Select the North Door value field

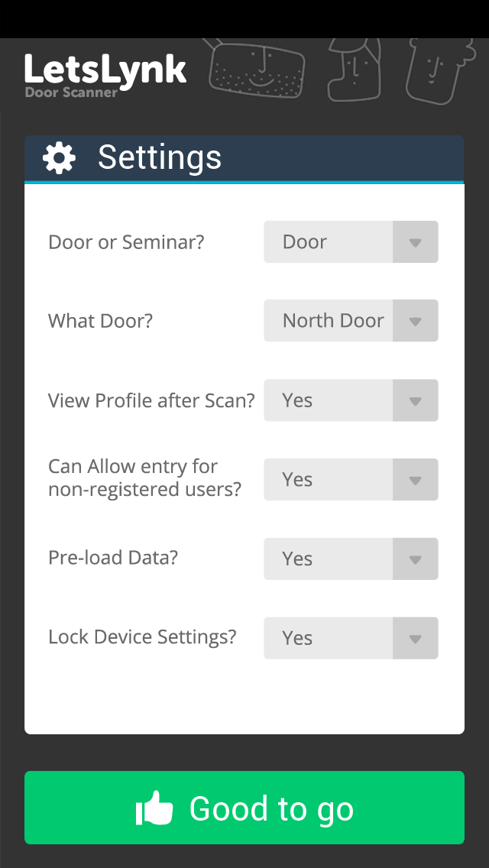tap(332, 321)
